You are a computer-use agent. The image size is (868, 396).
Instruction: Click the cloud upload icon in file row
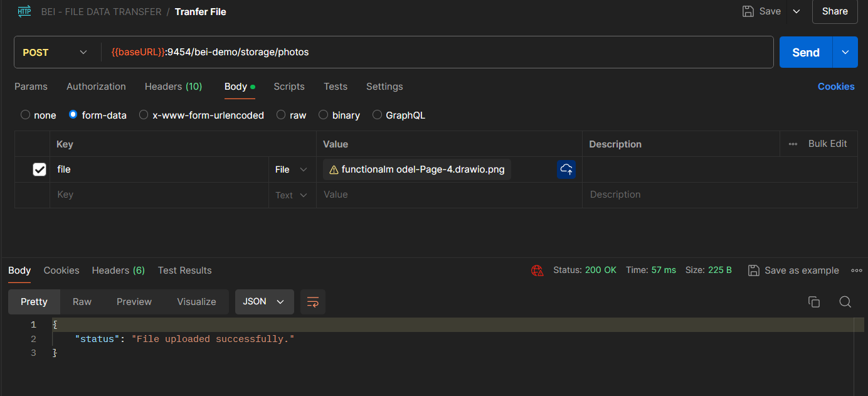566,169
